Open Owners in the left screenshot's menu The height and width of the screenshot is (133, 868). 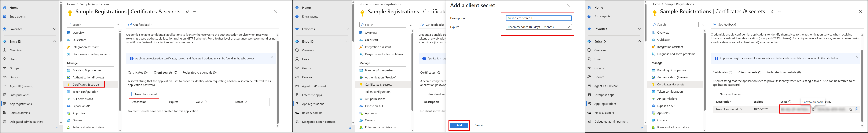point(77,120)
